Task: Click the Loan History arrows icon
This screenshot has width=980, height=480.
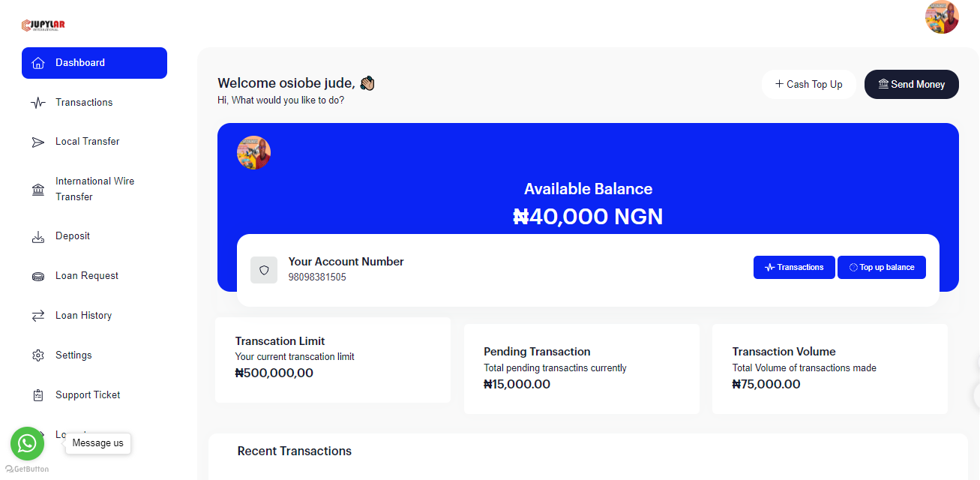Action: click(38, 316)
